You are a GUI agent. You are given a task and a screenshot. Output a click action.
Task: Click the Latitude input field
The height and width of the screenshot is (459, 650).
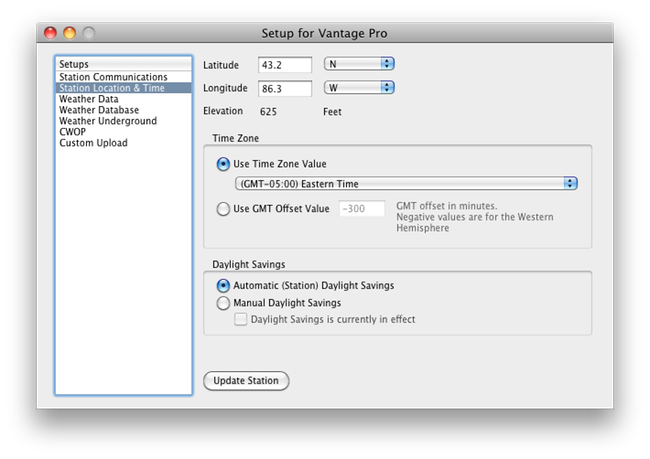pos(285,65)
